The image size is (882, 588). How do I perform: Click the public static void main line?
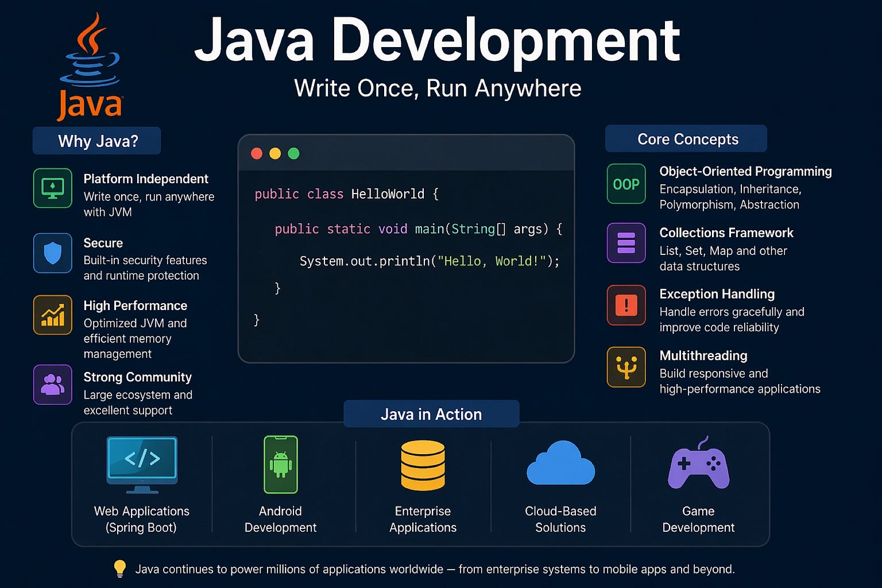[419, 229]
